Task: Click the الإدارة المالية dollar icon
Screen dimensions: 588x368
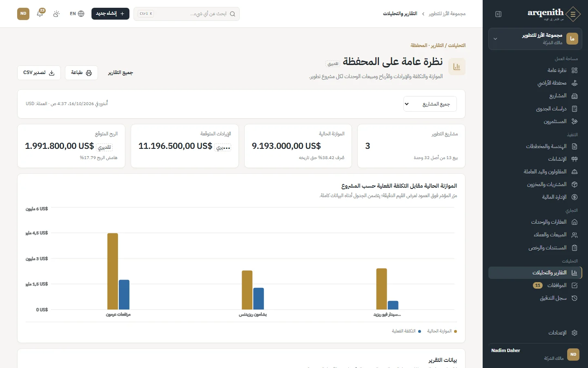Action: pos(575,197)
